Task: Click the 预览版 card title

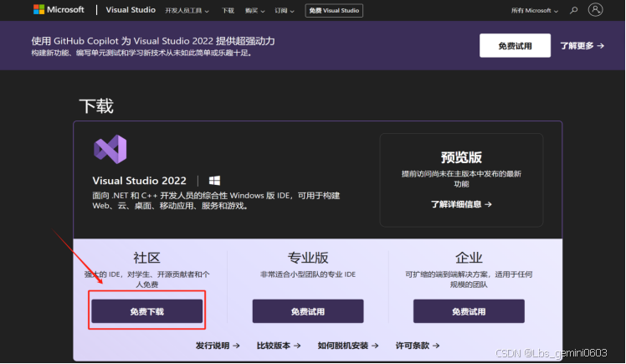Action: (x=461, y=157)
